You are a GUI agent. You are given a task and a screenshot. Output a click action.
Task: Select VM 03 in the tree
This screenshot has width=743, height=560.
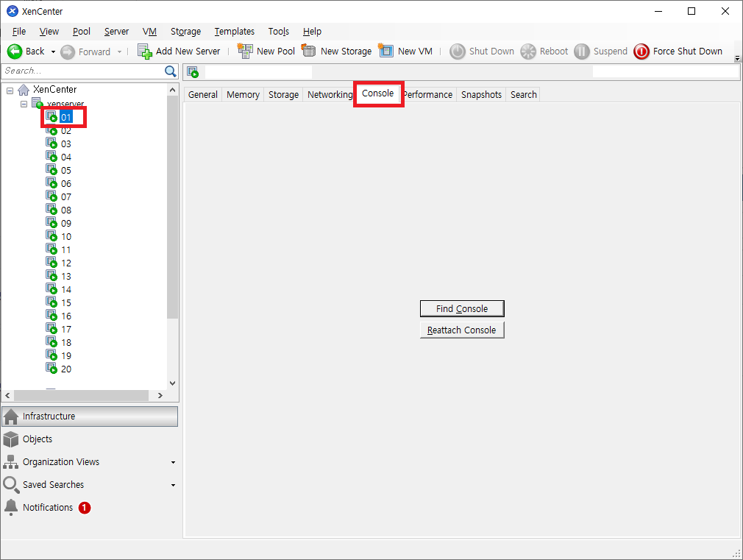(66, 143)
